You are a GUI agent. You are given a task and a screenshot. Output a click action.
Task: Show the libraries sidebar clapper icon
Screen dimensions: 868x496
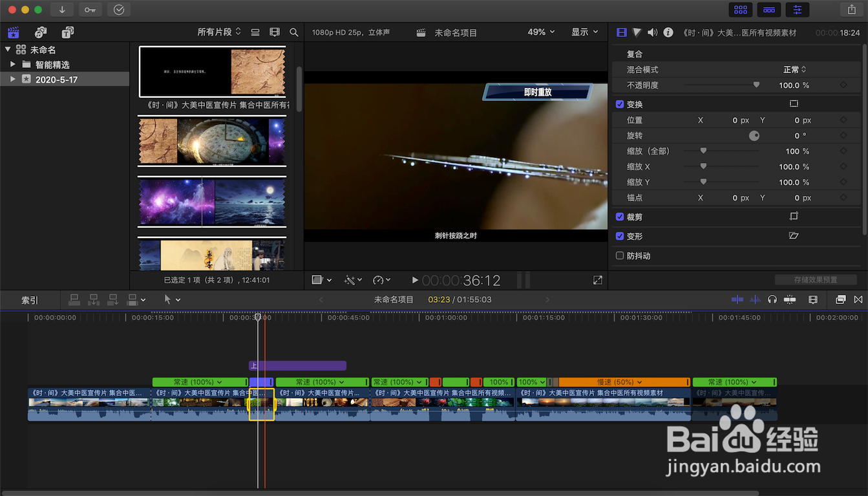(14, 32)
